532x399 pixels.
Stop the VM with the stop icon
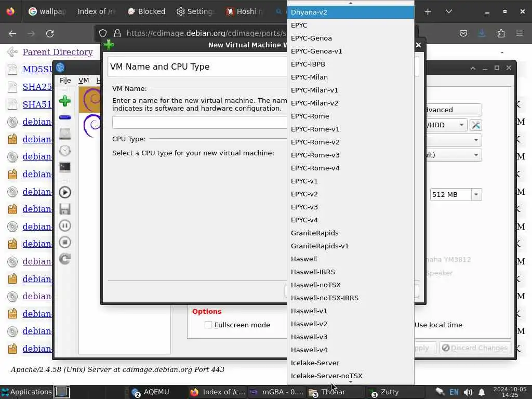[x=65, y=242]
